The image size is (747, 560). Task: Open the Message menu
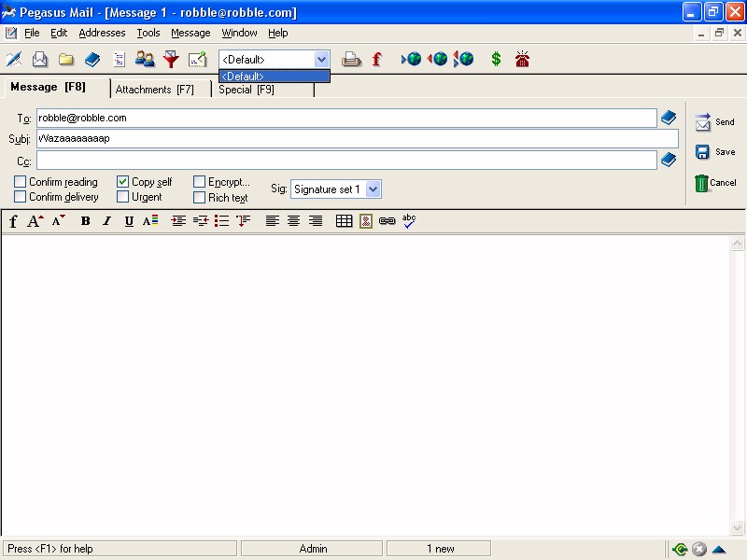click(x=190, y=33)
